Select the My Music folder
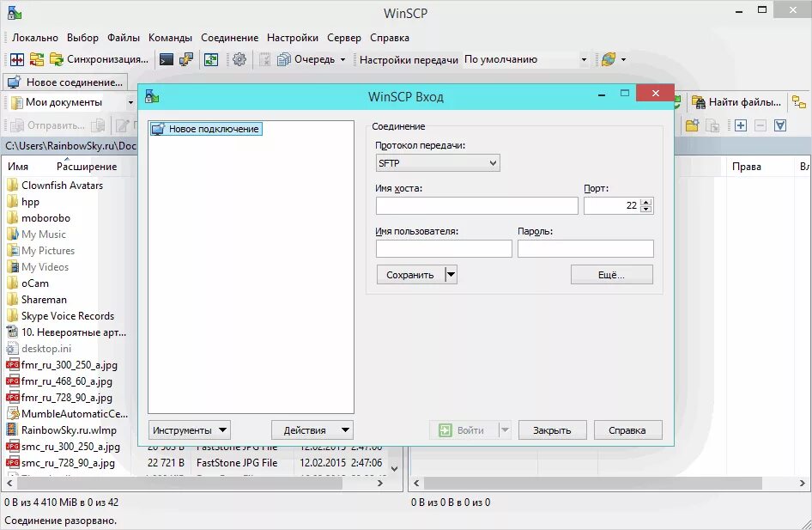 [x=37, y=235]
